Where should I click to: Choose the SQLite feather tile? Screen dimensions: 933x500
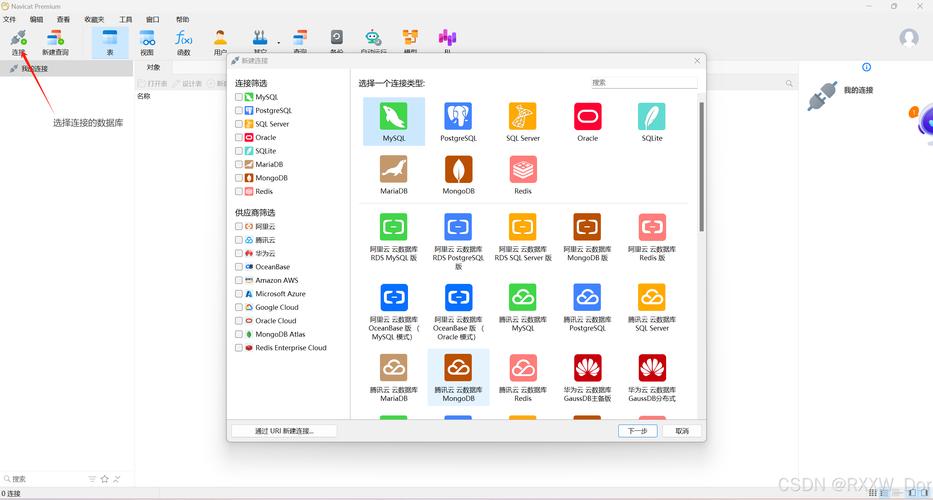click(652, 121)
